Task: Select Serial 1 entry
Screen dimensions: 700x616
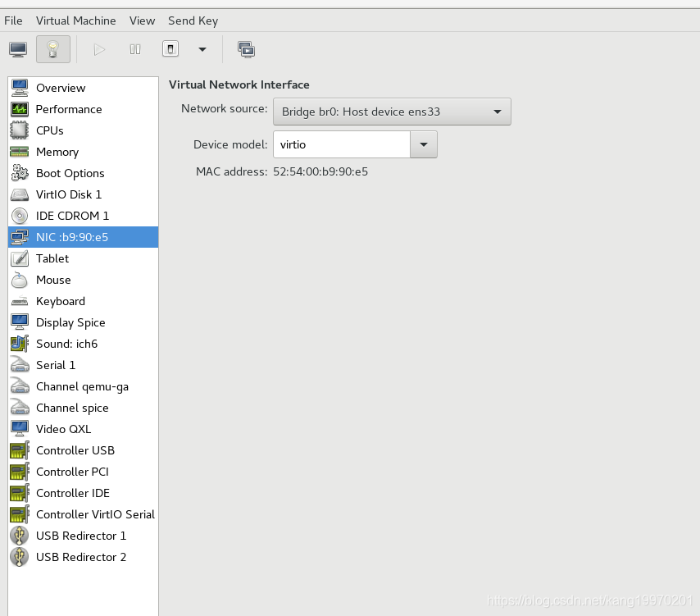Action: (84, 365)
